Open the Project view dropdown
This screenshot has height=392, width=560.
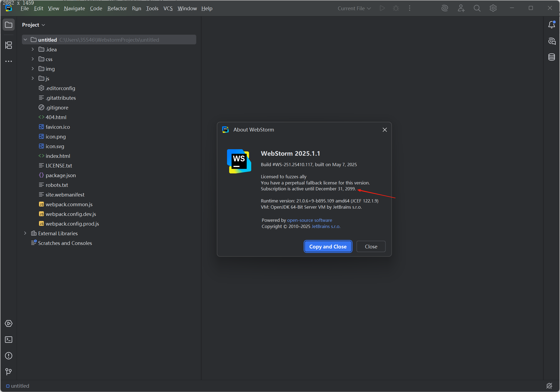point(34,25)
